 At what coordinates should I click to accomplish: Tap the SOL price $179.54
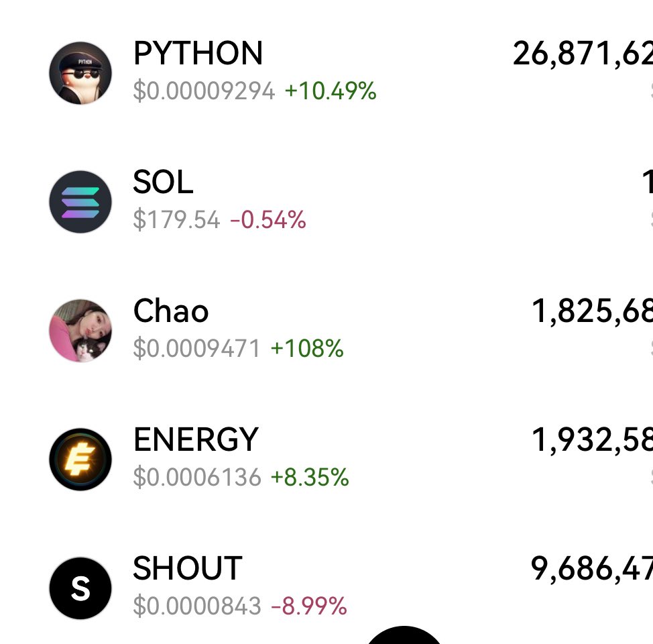click(176, 219)
